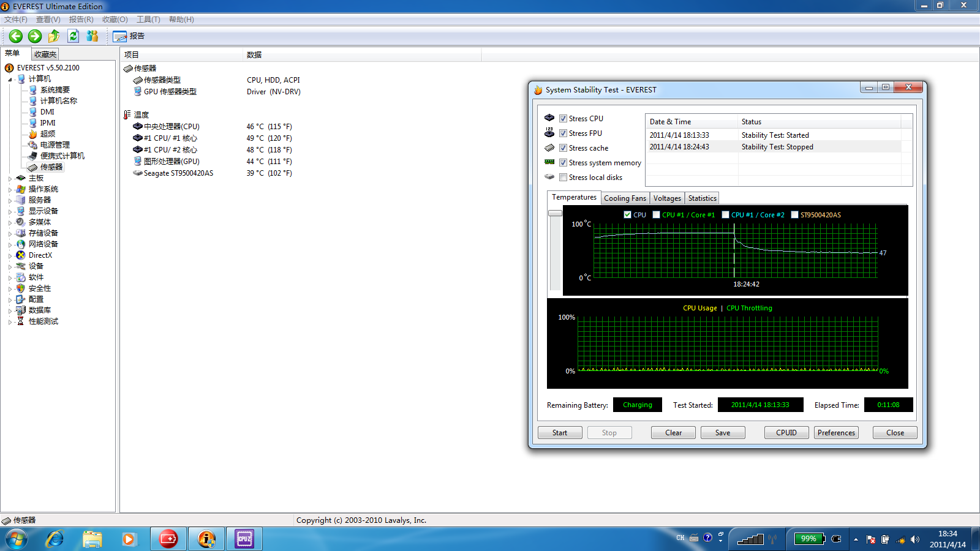The width and height of the screenshot is (980, 551).
Task: Click the 数据库 icon in tree
Action: (x=21, y=310)
